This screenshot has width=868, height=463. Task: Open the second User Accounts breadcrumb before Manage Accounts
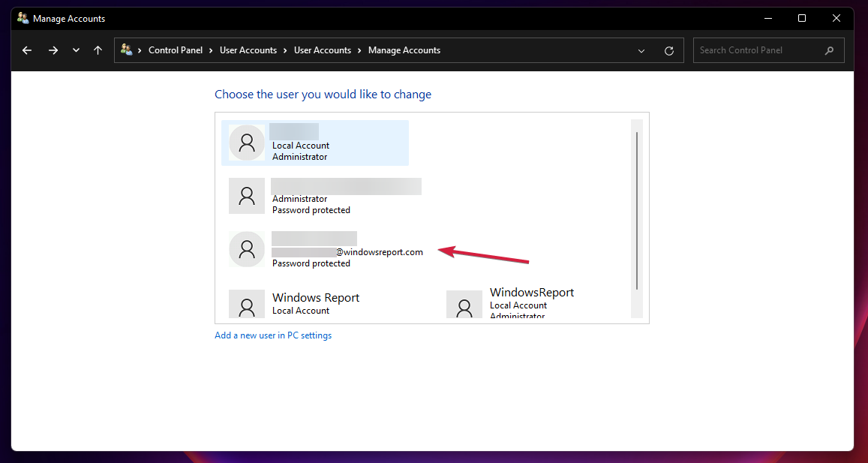322,50
